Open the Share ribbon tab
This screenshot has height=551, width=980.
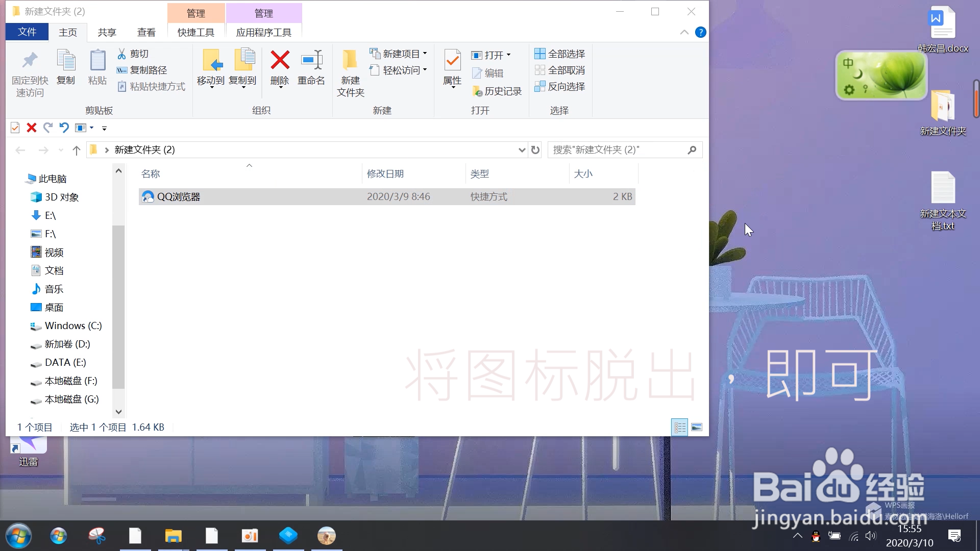107,32
